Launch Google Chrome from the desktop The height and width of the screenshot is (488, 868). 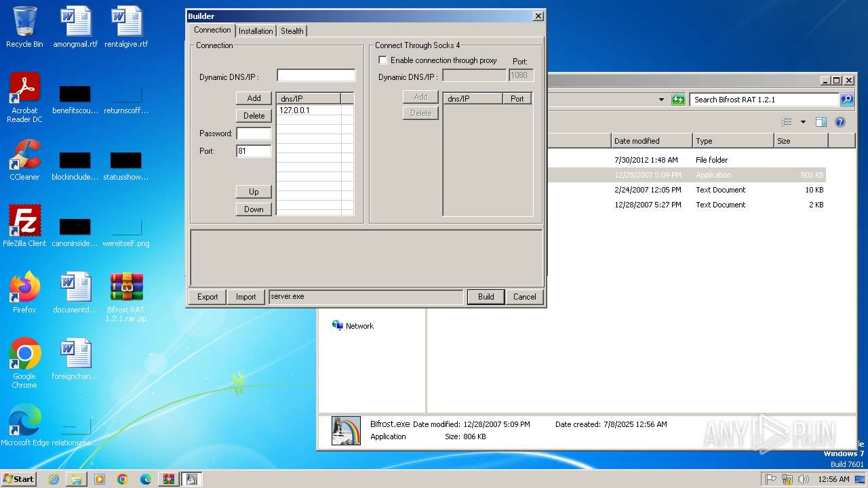pyautogui.click(x=24, y=363)
